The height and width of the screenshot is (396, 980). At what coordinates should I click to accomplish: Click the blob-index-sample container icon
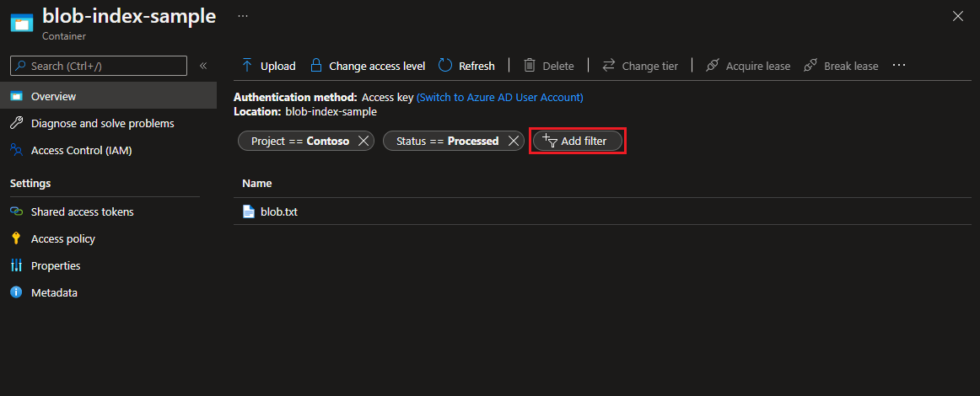22,24
